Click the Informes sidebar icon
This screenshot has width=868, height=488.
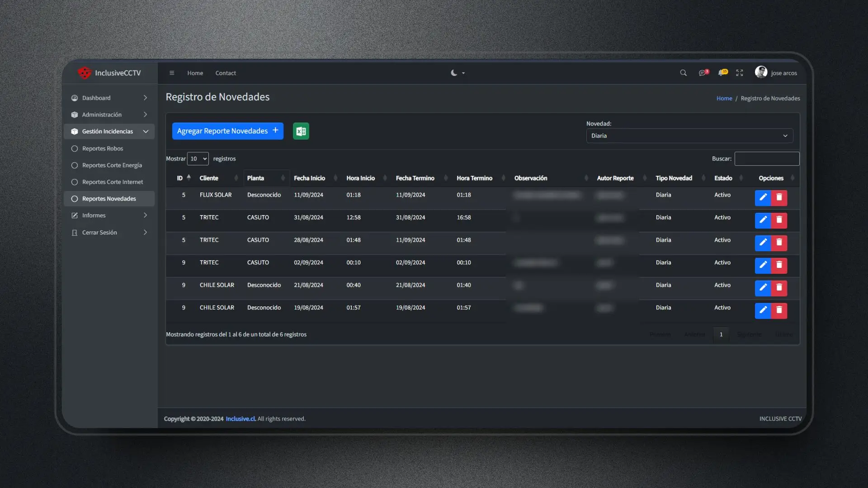pos(75,216)
